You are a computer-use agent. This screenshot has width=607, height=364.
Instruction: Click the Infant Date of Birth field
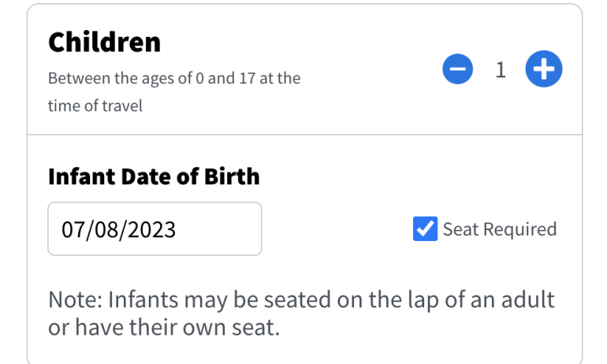click(x=155, y=229)
